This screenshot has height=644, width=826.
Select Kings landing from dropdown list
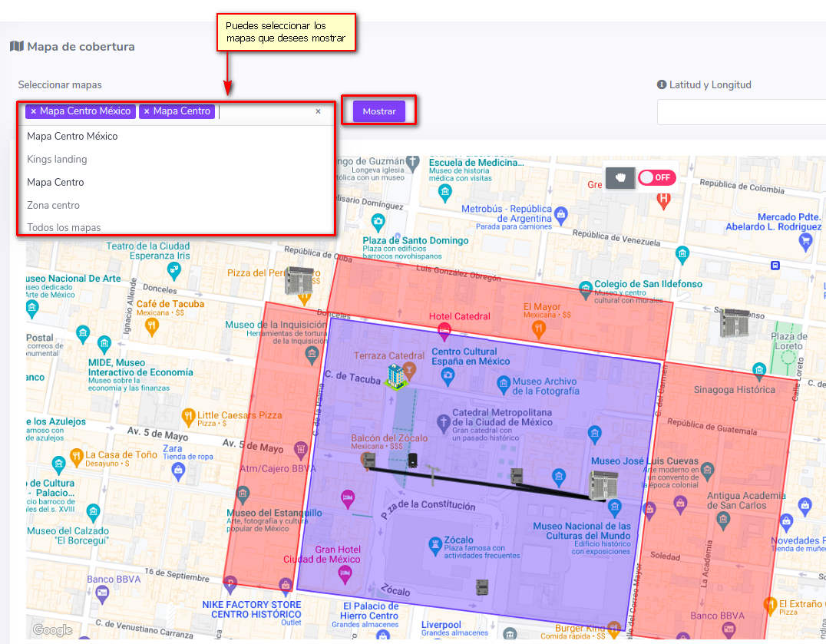[57, 160]
